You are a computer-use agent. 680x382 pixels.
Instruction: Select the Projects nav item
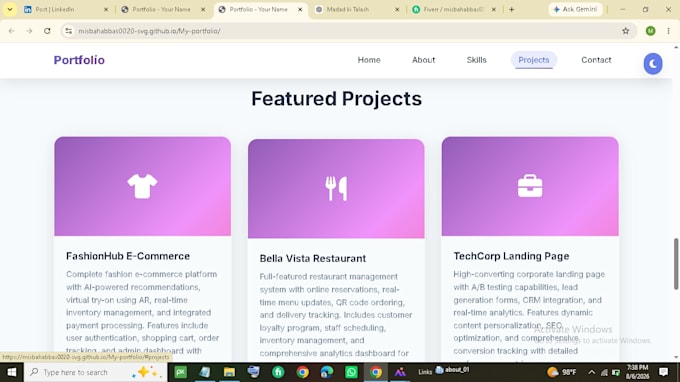click(534, 60)
